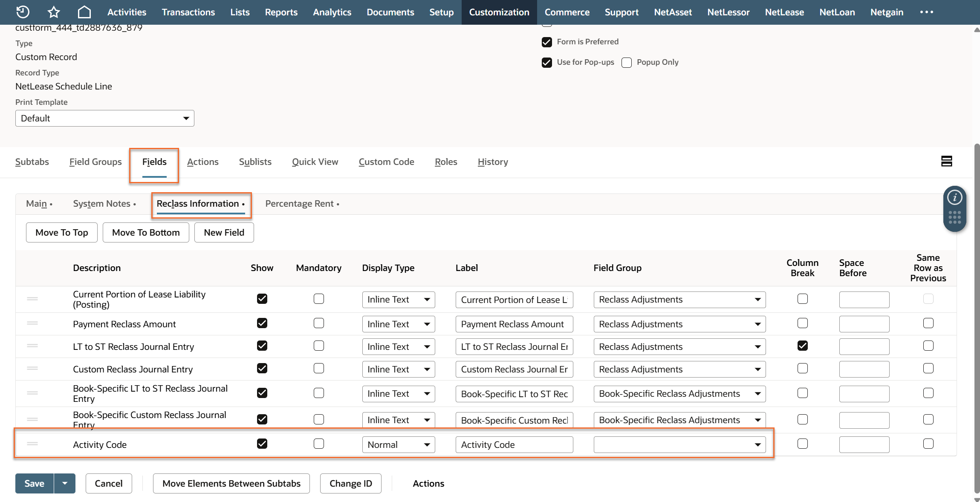This screenshot has width=980, height=502.
Task: Expand the Save button arrow menu
Action: click(x=65, y=483)
